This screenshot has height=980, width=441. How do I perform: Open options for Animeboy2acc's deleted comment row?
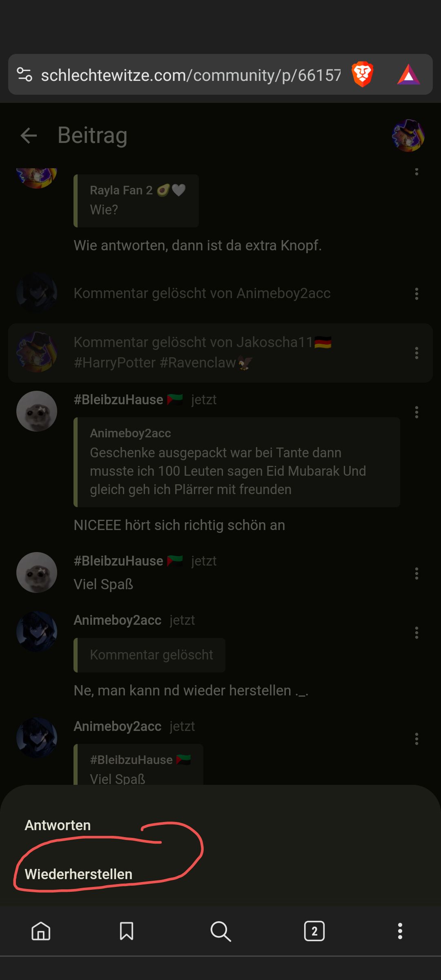[416, 294]
